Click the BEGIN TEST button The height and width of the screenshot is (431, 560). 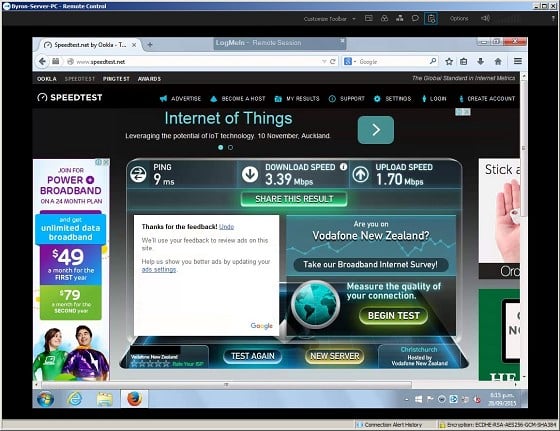(x=394, y=316)
